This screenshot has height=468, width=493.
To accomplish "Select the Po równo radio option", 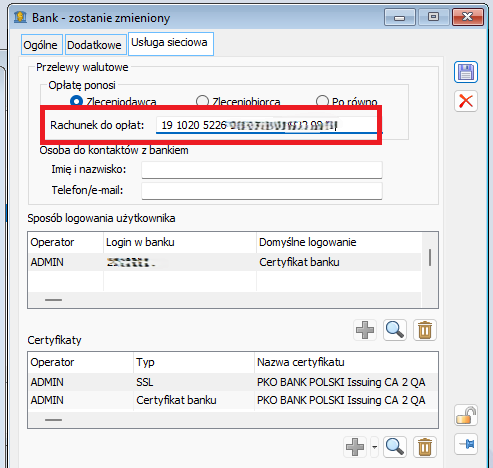I will coord(322,101).
